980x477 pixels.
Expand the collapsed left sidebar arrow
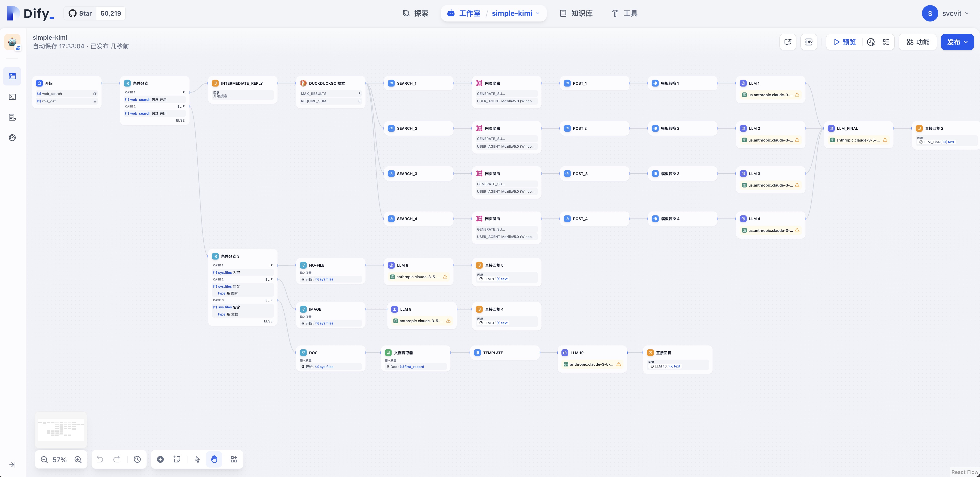pos(12,465)
